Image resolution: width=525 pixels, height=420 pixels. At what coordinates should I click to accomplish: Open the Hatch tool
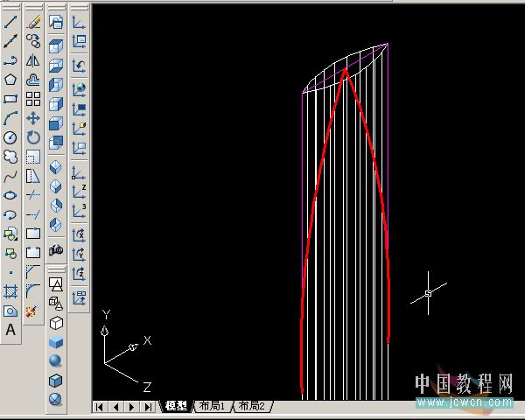click(10, 291)
